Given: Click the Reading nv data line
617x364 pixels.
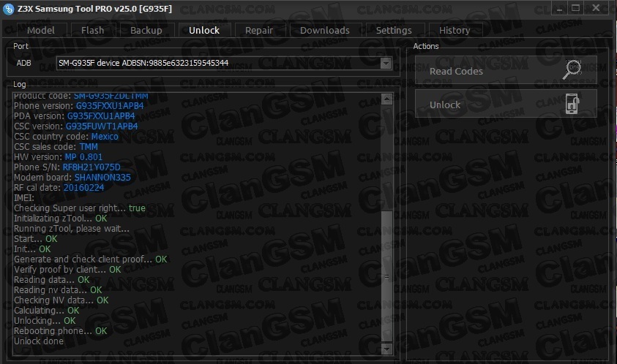Looking at the screenshot, I should (x=58, y=289).
